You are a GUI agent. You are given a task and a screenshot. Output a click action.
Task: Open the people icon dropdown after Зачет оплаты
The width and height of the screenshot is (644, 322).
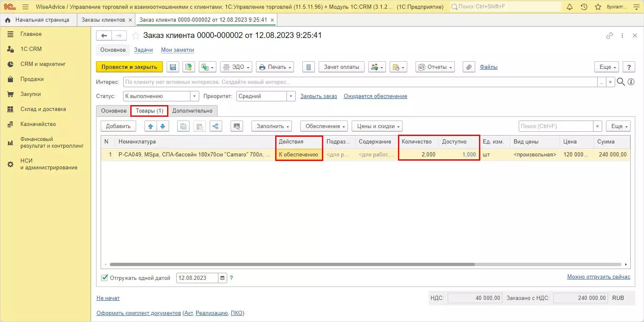point(377,67)
